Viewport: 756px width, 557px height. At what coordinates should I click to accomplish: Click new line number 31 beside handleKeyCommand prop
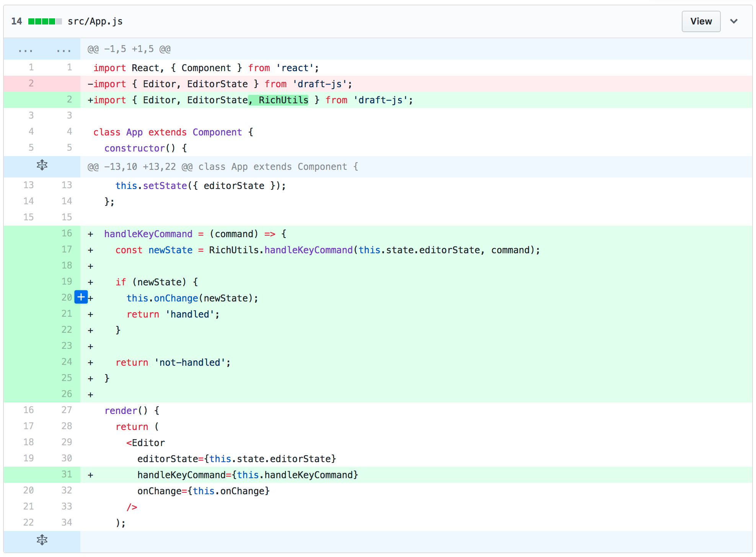pyautogui.click(x=66, y=474)
